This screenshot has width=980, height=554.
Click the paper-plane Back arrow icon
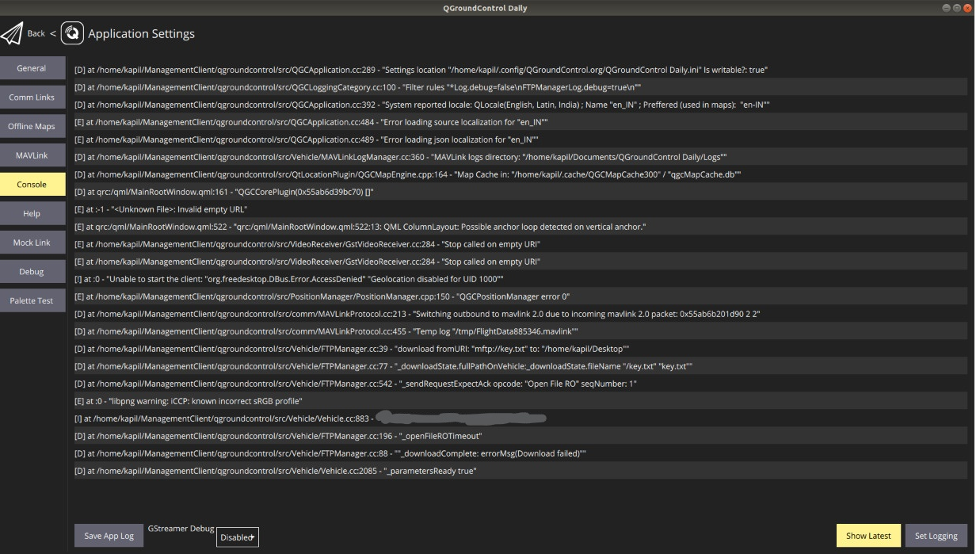tap(13, 33)
